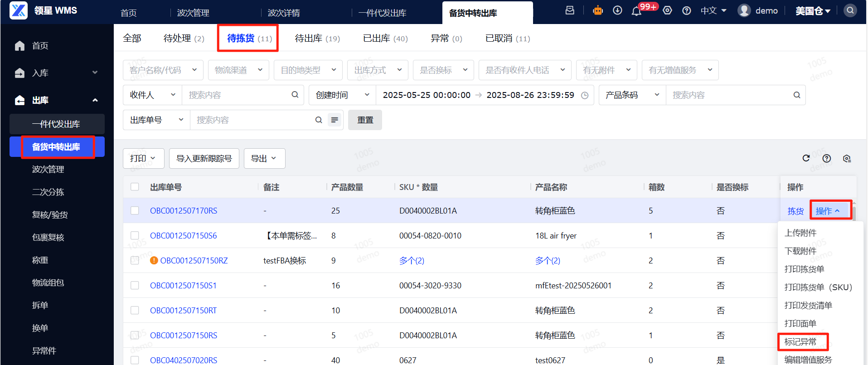Check the row OBC0012507170RS checkbox
The width and height of the screenshot is (868, 365).
[x=135, y=210]
